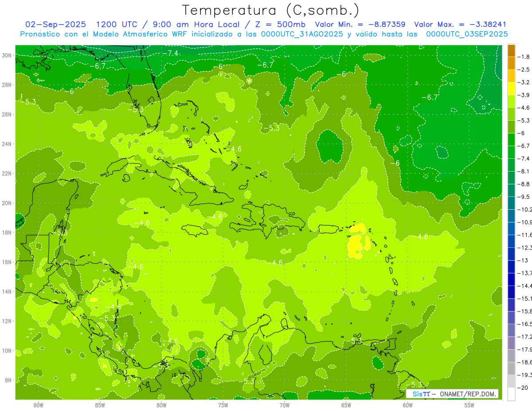The height and width of the screenshot is (411, 532).
Task: Select the "Valor Min. = -8.87359" text
Action: click(360, 24)
